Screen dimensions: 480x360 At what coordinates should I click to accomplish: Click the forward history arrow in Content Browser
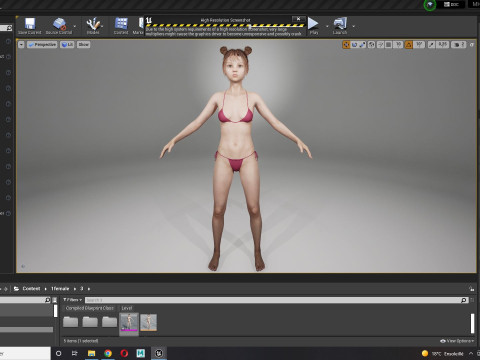[6, 289]
